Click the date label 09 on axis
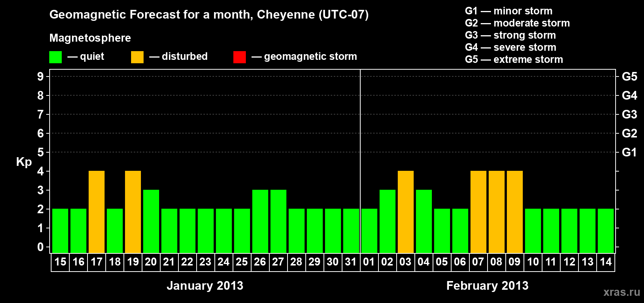 click(514, 262)
